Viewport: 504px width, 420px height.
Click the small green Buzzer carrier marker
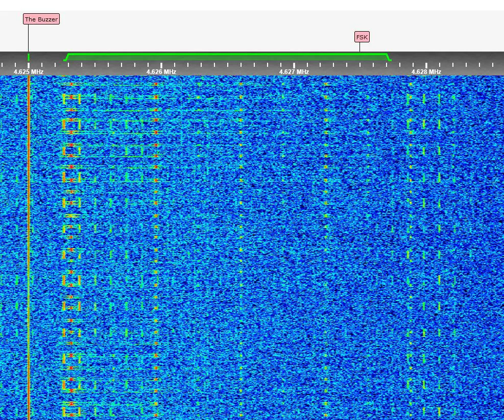[29, 57]
